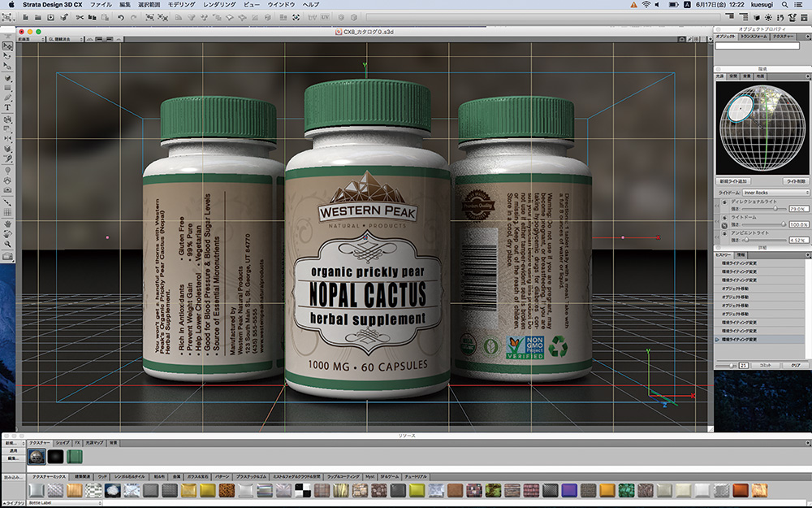This screenshot has height=508, width=812.
Task: Click the second UV toolbar icon
Action: click(325, 18)
